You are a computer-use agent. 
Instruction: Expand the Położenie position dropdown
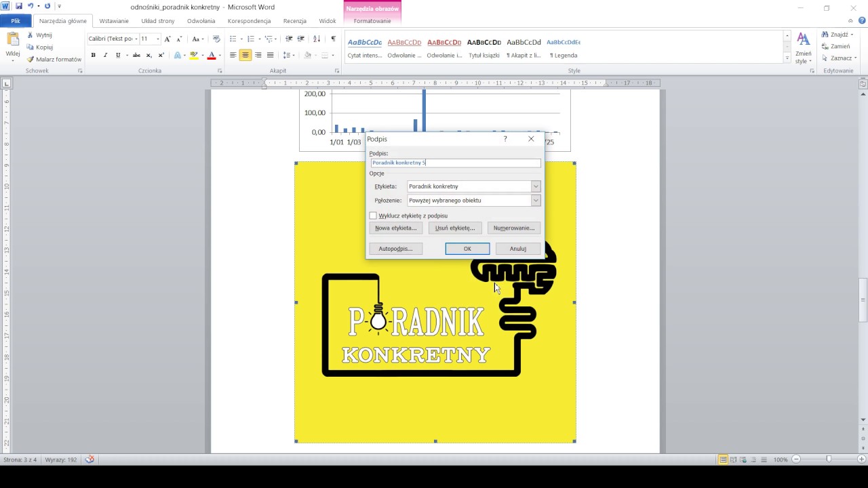pos(536,201)
